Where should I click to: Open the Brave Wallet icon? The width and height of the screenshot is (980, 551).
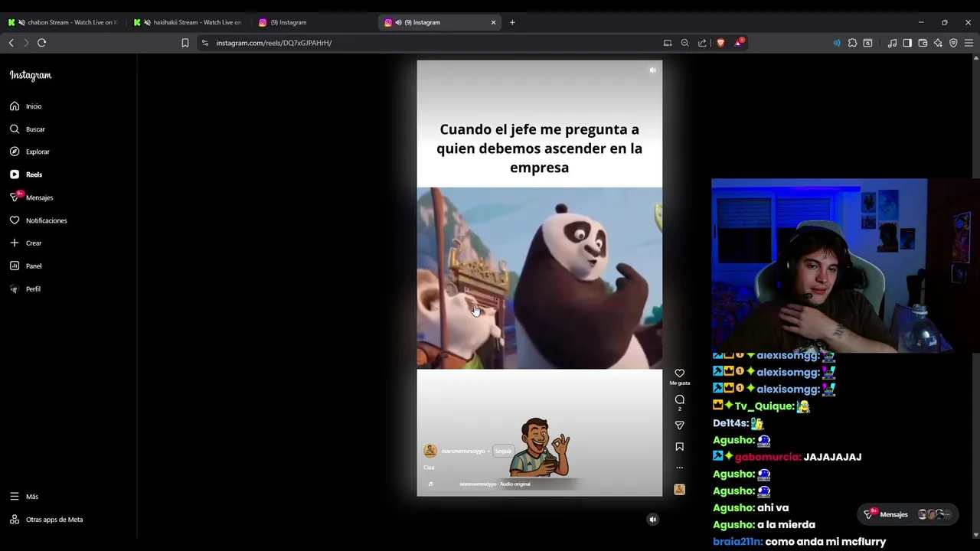pos(923,43)
